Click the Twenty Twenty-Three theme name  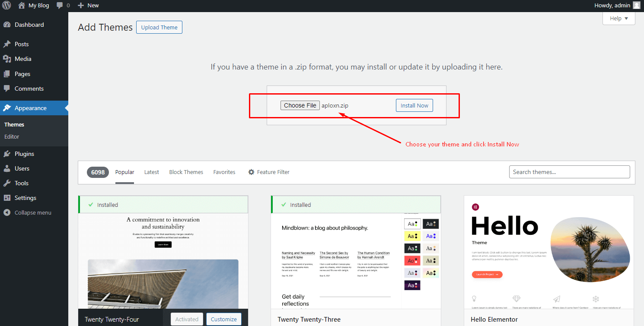click(309, 320)
